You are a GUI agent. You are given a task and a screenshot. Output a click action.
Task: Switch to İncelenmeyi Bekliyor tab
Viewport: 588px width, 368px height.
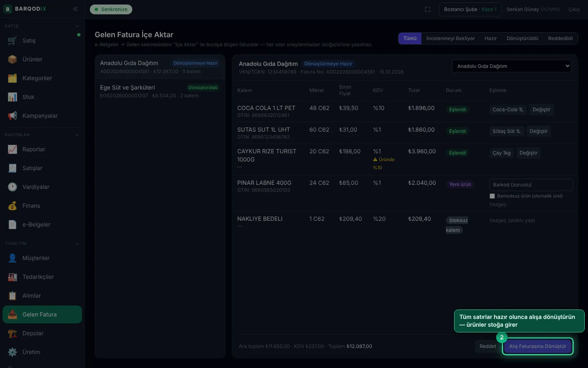click(450, 38)
